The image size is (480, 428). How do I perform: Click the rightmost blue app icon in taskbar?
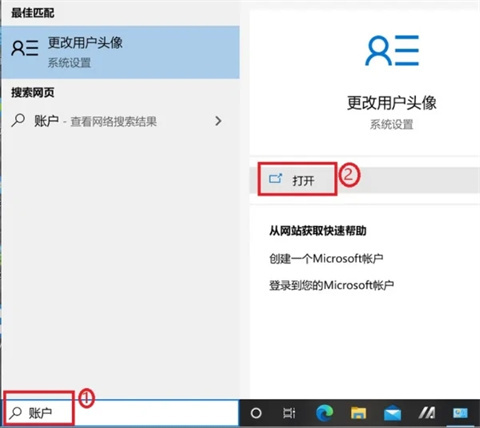460,413
